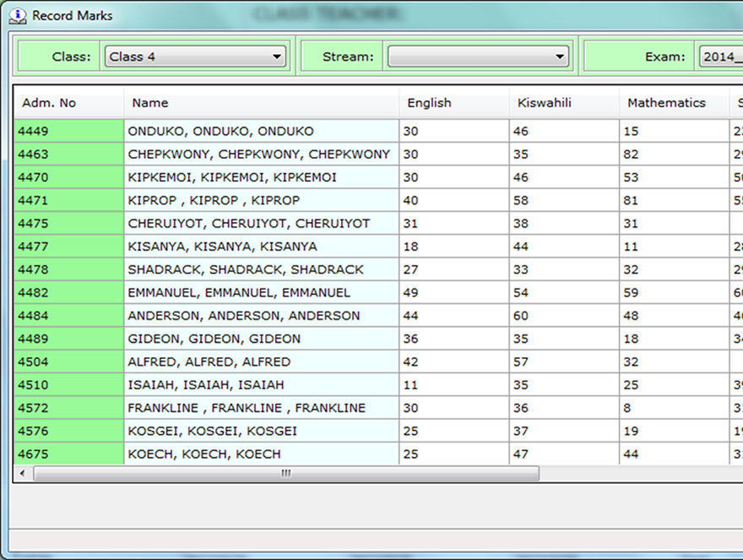Expand the Stream dropdown list
Image resolution: width=743 pixels, height=560 pixels.
click(560, 57)
